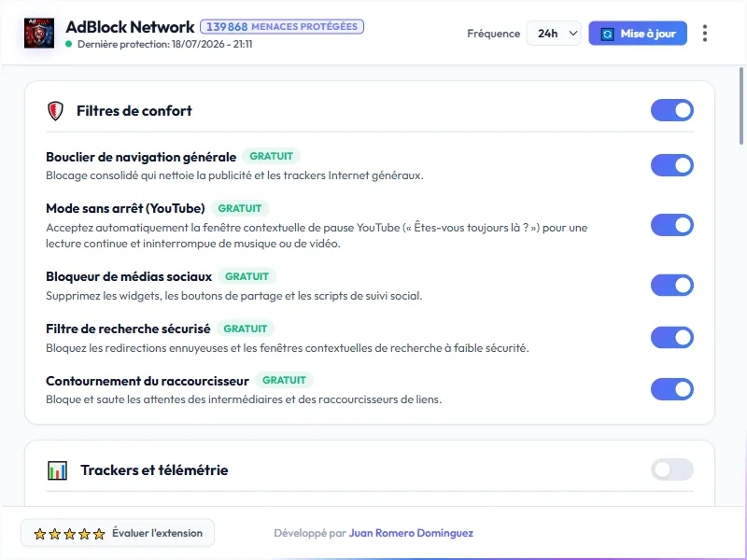Open Juan Romero Domínguez developer link

click(411, 533)
